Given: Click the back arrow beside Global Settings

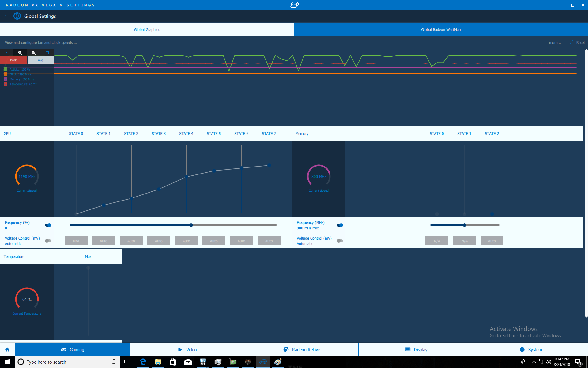Looking at the screenshot, I should 5,16.
